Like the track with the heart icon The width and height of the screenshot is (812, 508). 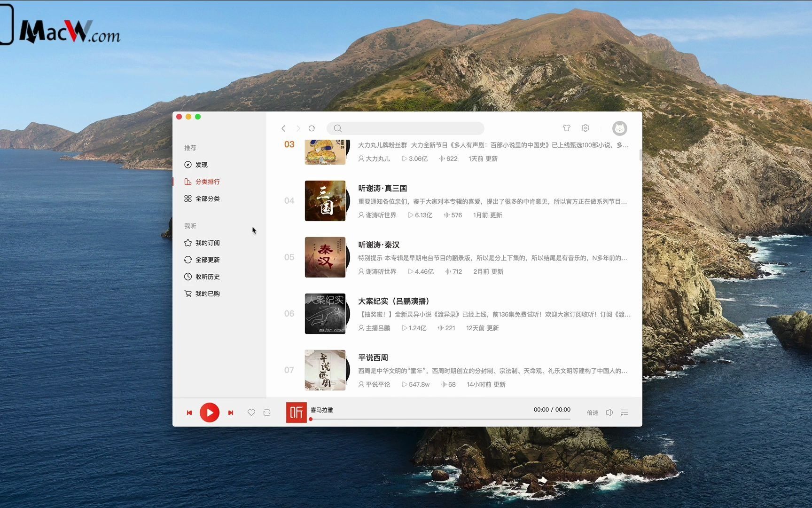[x=251, y=413]
